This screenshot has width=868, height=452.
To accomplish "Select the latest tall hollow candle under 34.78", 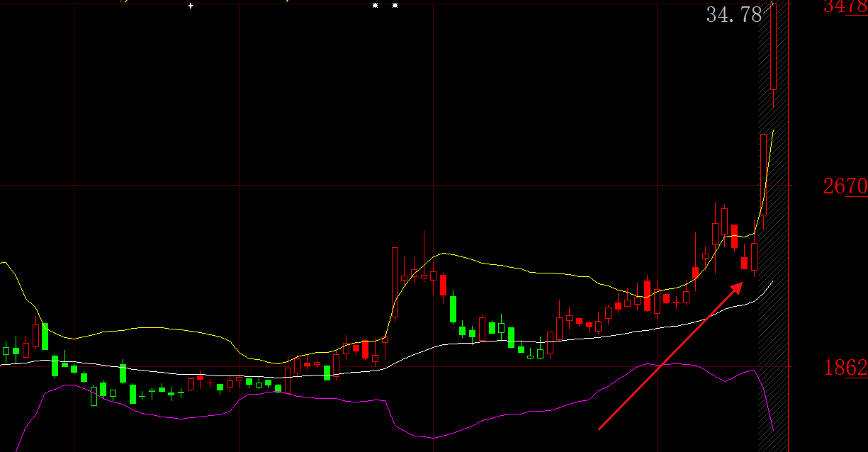I will click(774, 47).
